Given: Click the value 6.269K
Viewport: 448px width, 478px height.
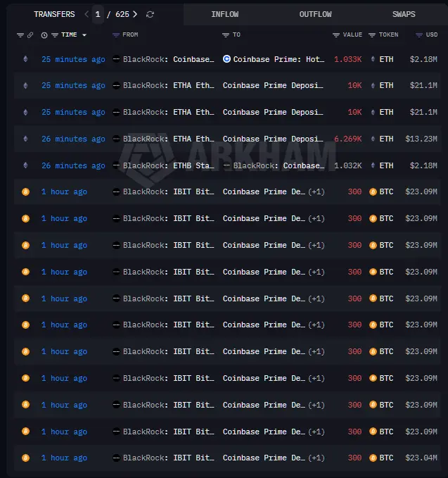Looking at the screenshot, I should tap(348, 139).
